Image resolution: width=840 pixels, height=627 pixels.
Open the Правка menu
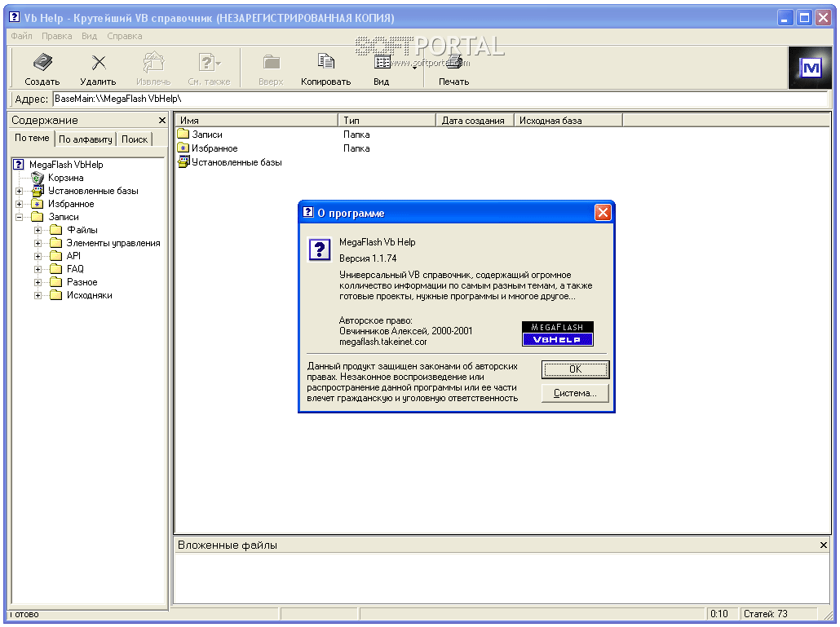(x=57, y=36)
